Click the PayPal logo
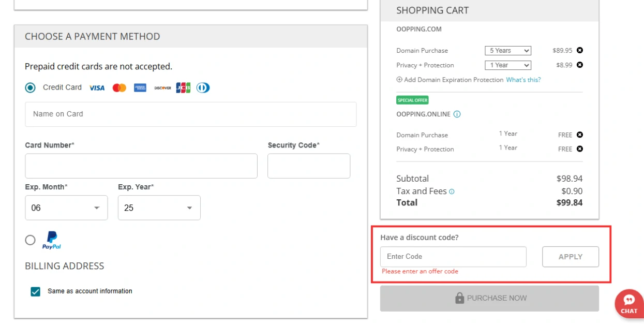This screenshot has height=324, width=644. pos(52,240)
